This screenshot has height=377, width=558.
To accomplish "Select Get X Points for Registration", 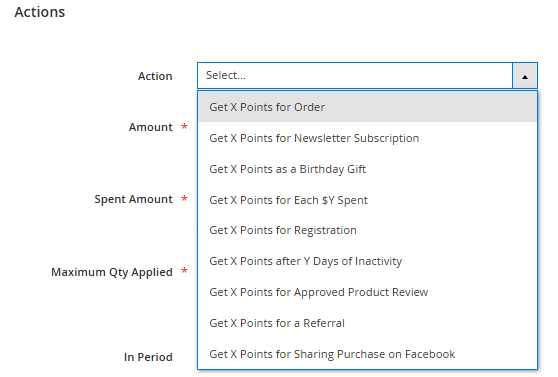I will [x=368, y=230].
